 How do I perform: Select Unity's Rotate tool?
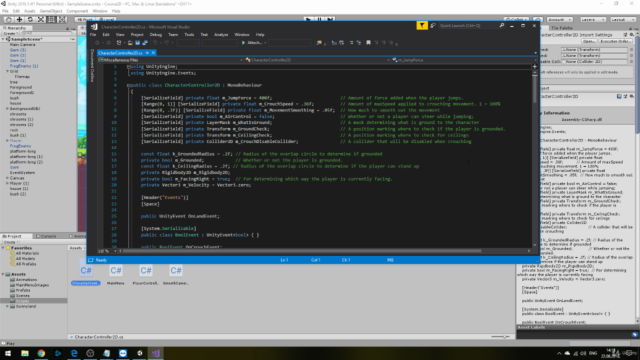(x=30, y=19)
